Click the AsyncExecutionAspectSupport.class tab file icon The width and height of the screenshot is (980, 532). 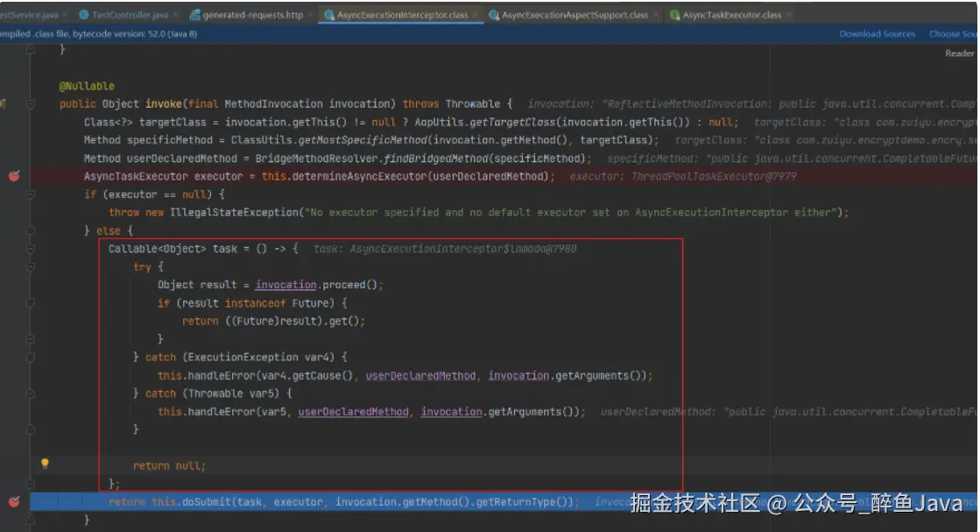(494, 14)
